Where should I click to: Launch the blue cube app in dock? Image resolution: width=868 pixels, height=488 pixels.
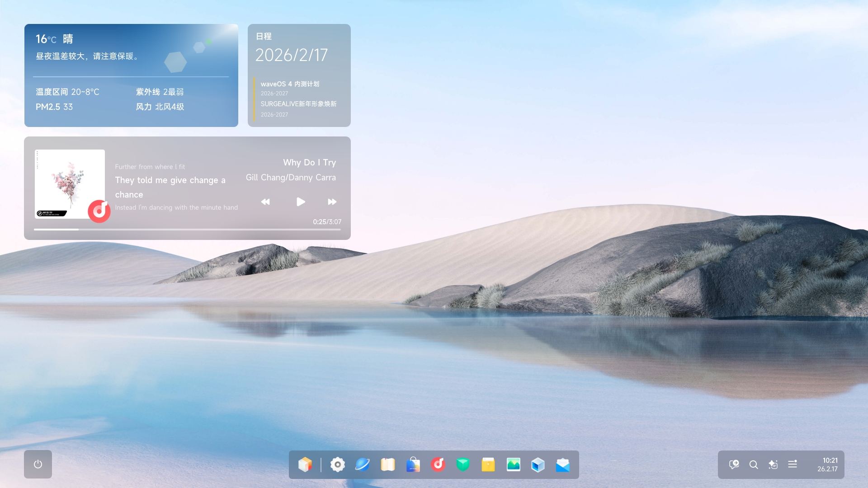(x=538, y=465)
